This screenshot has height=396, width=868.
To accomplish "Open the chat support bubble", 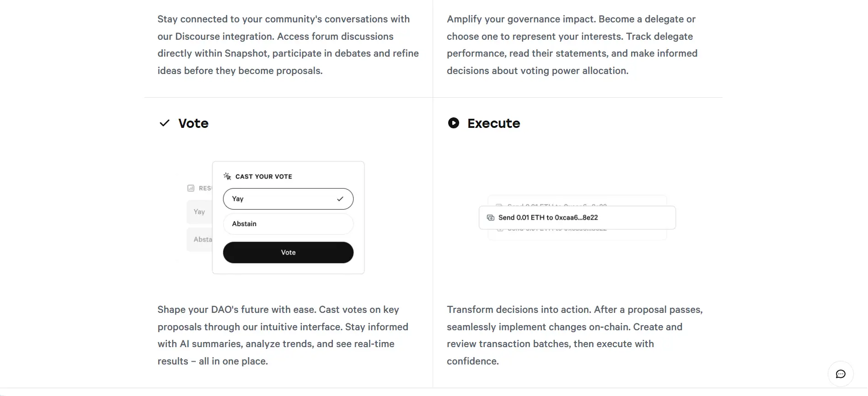I will 840,374.
